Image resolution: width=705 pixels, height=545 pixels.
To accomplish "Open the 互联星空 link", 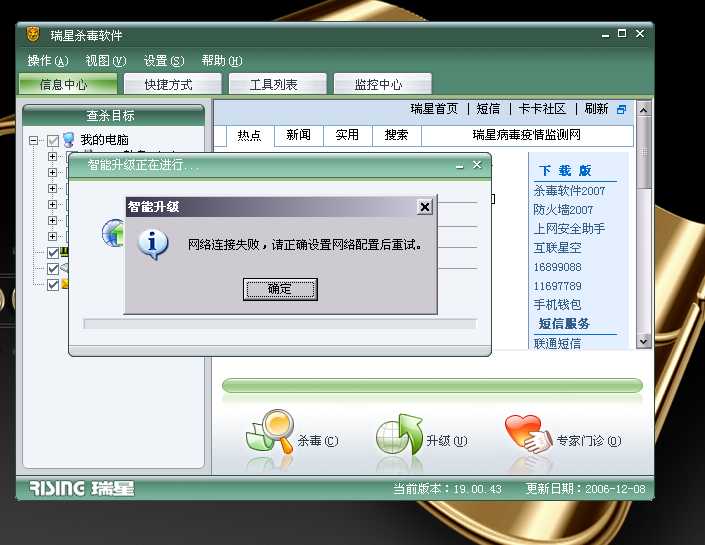I will pyautogui.click(x=558, y=248).
